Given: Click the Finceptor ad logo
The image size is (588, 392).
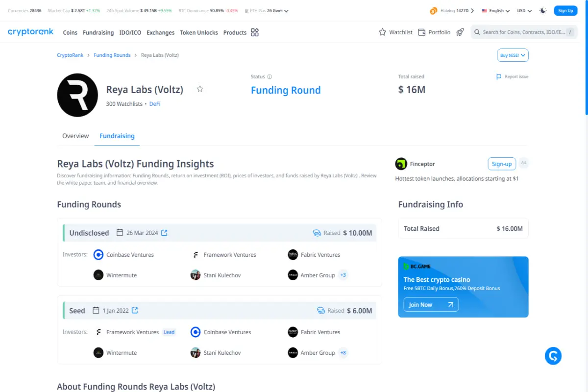Looking at the screenshot, I should tap(401, 164).
